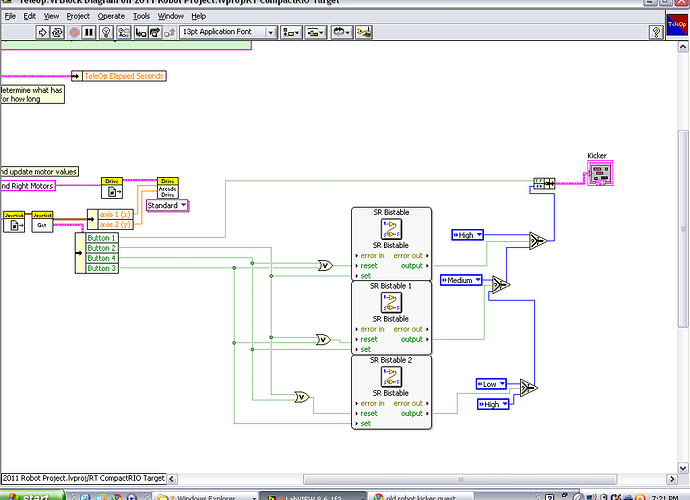Viewport: 690px width, 500px height.
Task: Click the OR gate feeding SR Bistable 2 reset
Action: 302,397
